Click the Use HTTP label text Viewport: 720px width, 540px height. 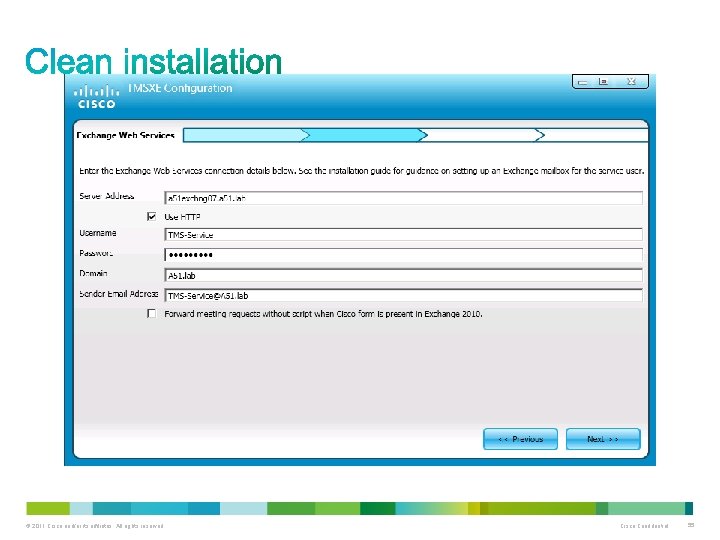[x=182, y=217]
